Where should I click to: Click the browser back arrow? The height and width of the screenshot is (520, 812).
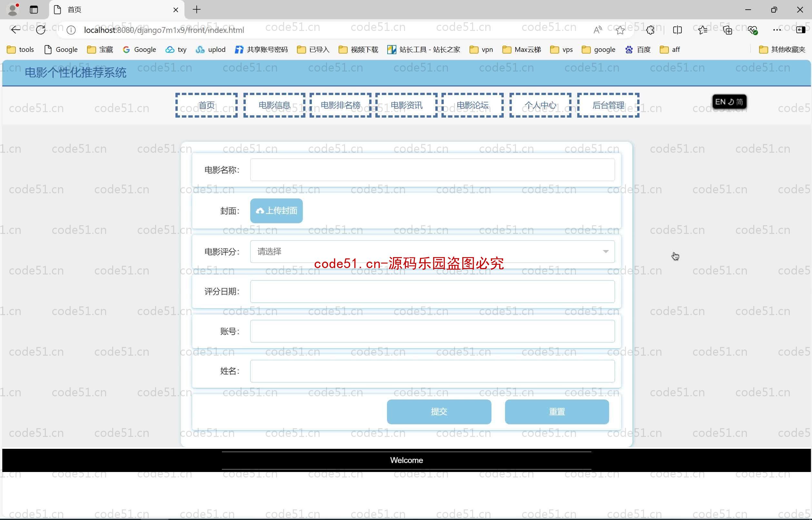click(x=15, y=30)
